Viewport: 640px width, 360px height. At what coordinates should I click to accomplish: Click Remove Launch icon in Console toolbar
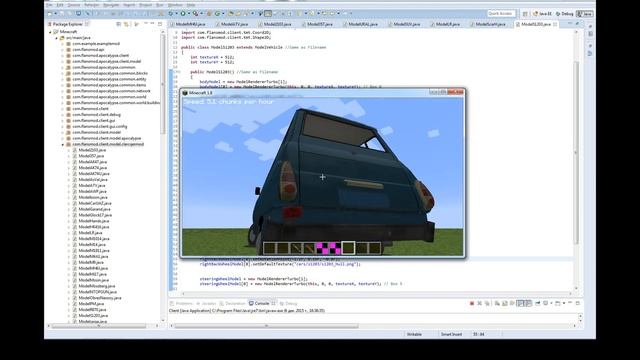[479, 303]
